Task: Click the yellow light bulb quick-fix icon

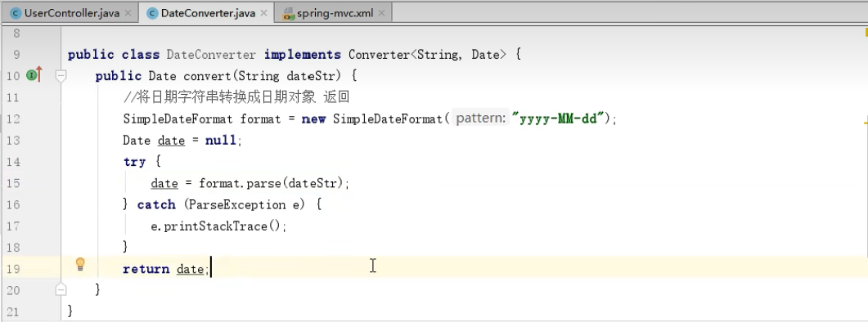Action: point(80,264)
